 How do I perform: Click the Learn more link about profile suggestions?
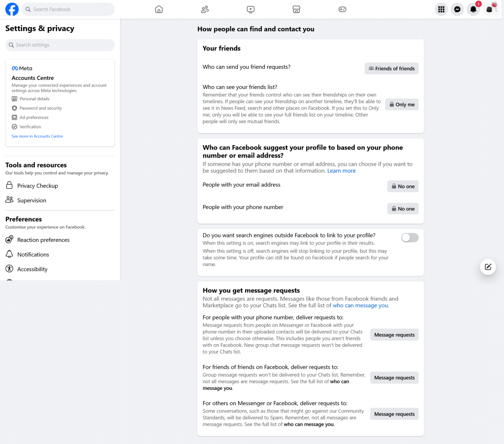click(x=341, y=171)
